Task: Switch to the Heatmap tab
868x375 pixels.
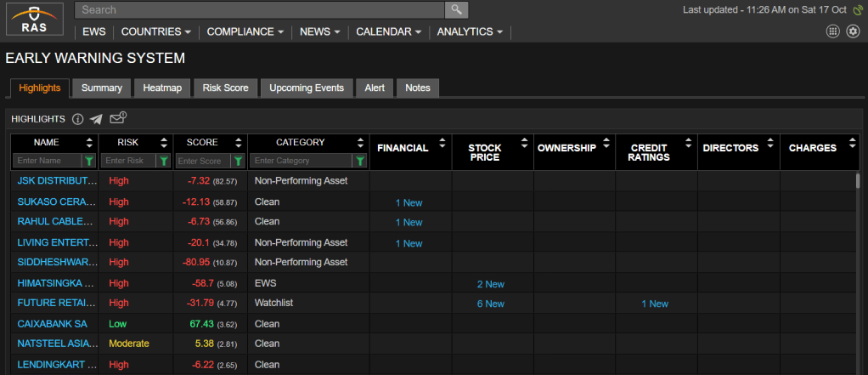Action: (161, 88)
